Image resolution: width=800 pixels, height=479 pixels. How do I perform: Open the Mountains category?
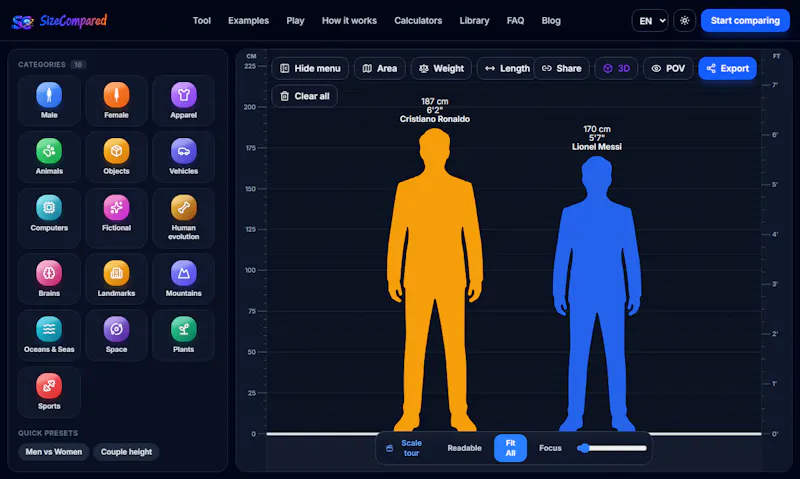(x=184, y=279)
